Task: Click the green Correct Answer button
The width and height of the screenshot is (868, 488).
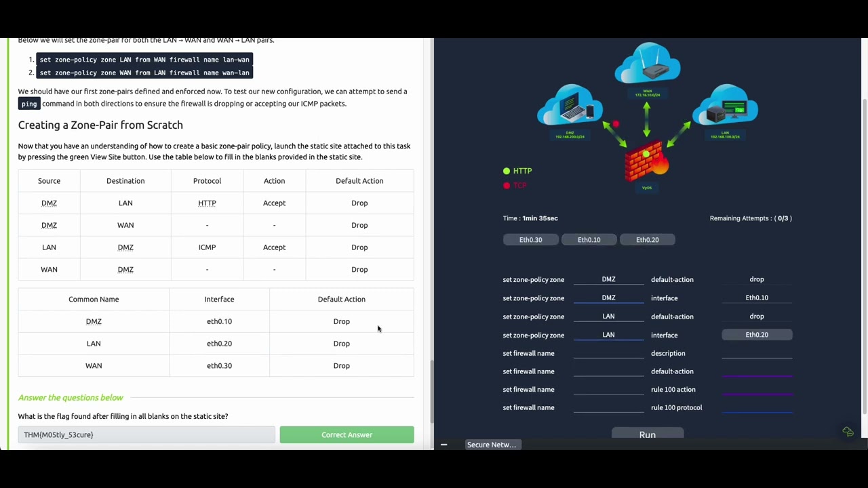Action: click(347, 435)
